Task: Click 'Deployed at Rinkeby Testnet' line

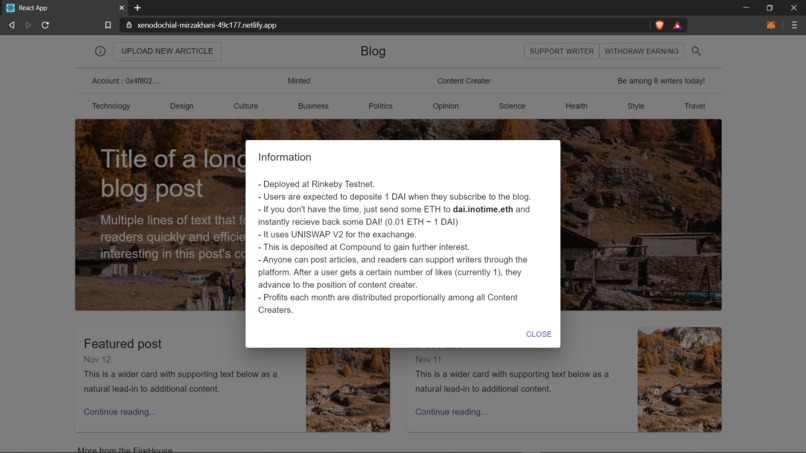Action: tap(316, 184)
